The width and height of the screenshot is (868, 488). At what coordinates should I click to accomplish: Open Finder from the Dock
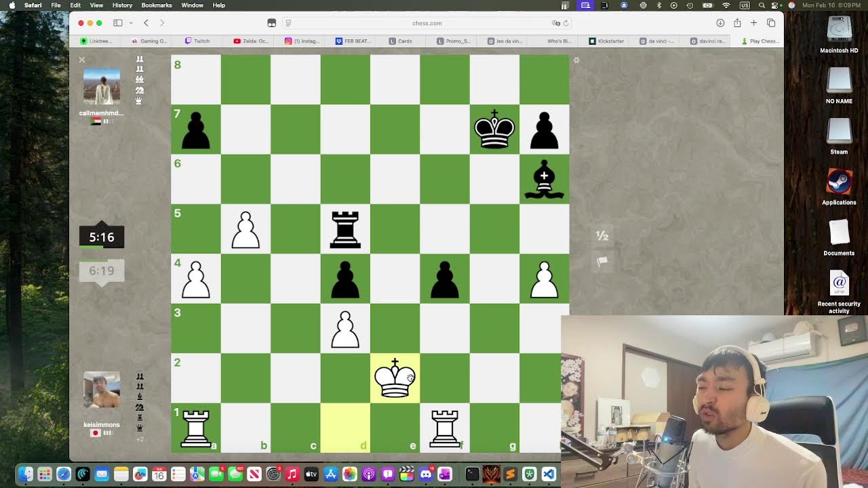[x=25, y=474]
